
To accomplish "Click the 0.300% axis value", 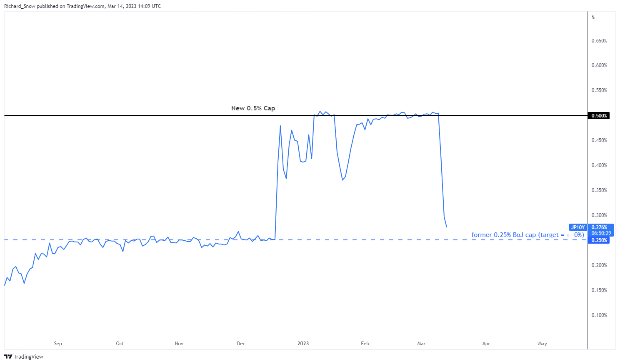I will pos(599,215).
